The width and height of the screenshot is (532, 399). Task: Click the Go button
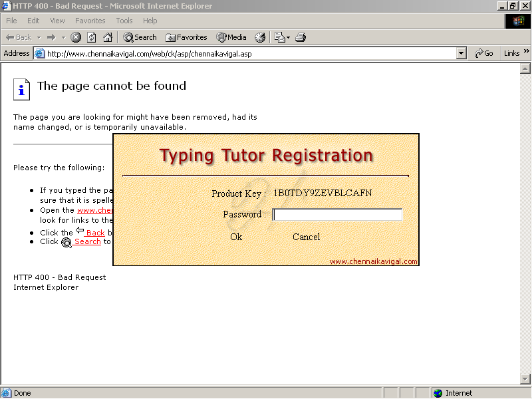point(484,54)
